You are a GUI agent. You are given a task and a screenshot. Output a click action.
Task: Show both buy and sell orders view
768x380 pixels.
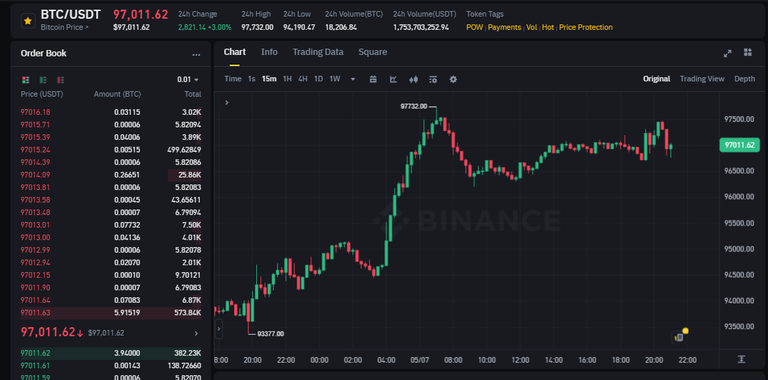[x=25, y=80]
